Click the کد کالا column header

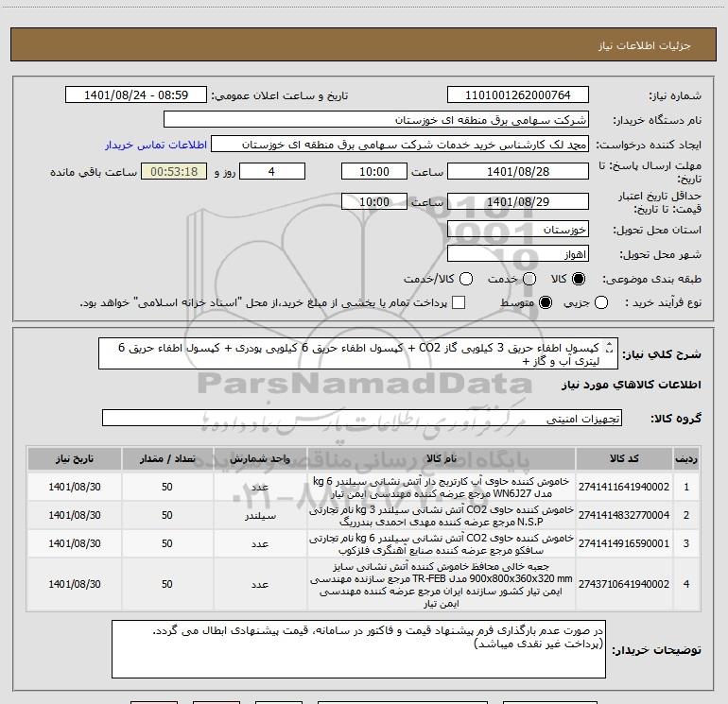pos(624,458)
